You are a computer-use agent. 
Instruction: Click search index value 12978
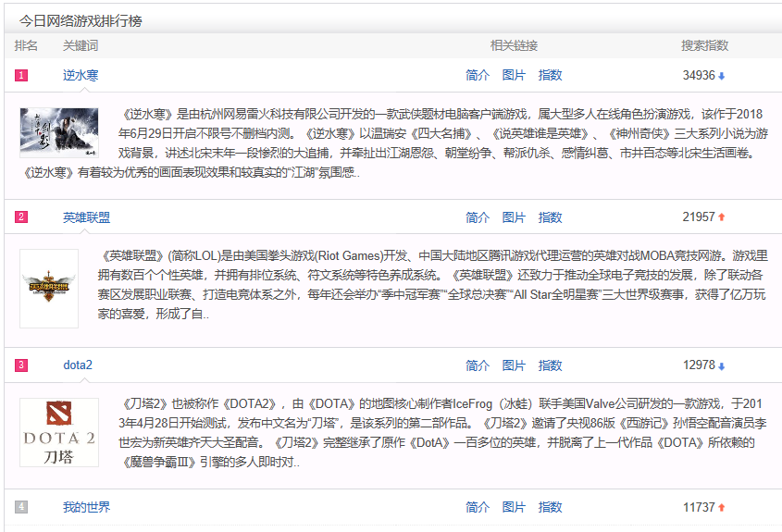[699, 365]
